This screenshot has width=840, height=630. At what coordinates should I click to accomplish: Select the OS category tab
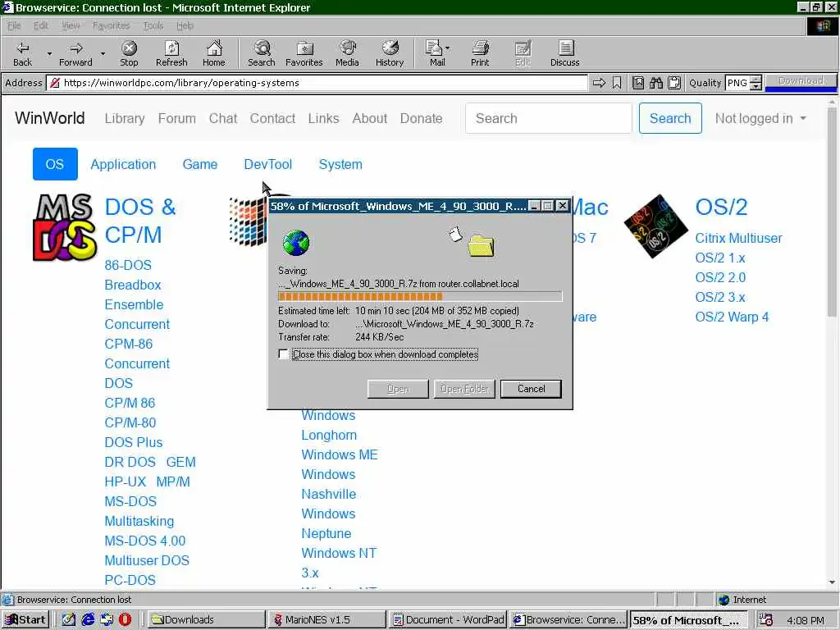pyautogui.click(x=55, y=164)
